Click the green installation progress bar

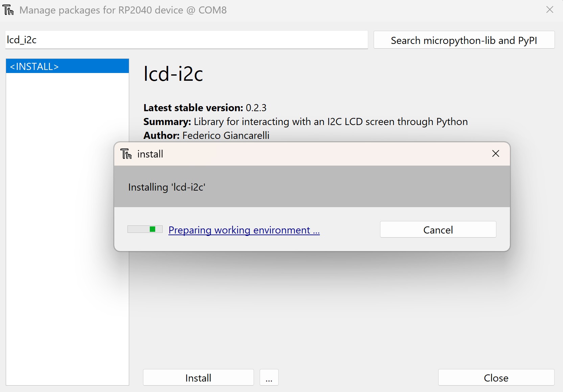pyautogui.click(x=145, y=229)
